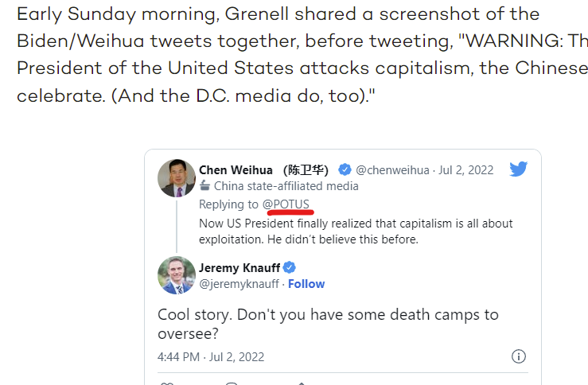Viewport: 588px width, 385px height.
Task: Open Jeremy Knauff's profile avatar
Action: pos(177,275)
